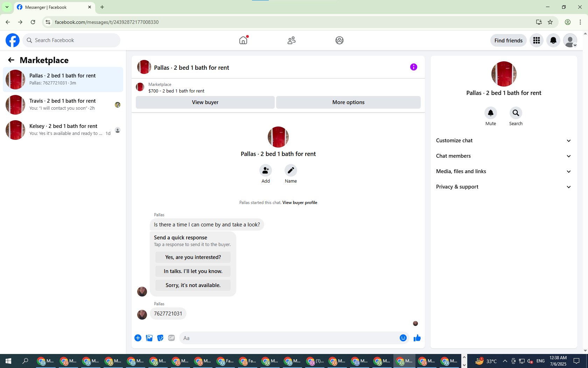This screenshot has width=588, height=368.
Task: View site information icon in address bar
Action: point(48,22)
